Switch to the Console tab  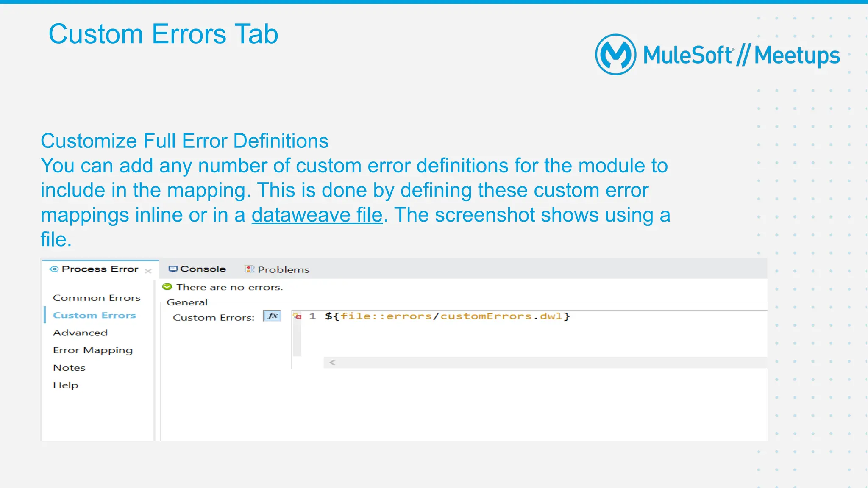click(x=197, y=269)
